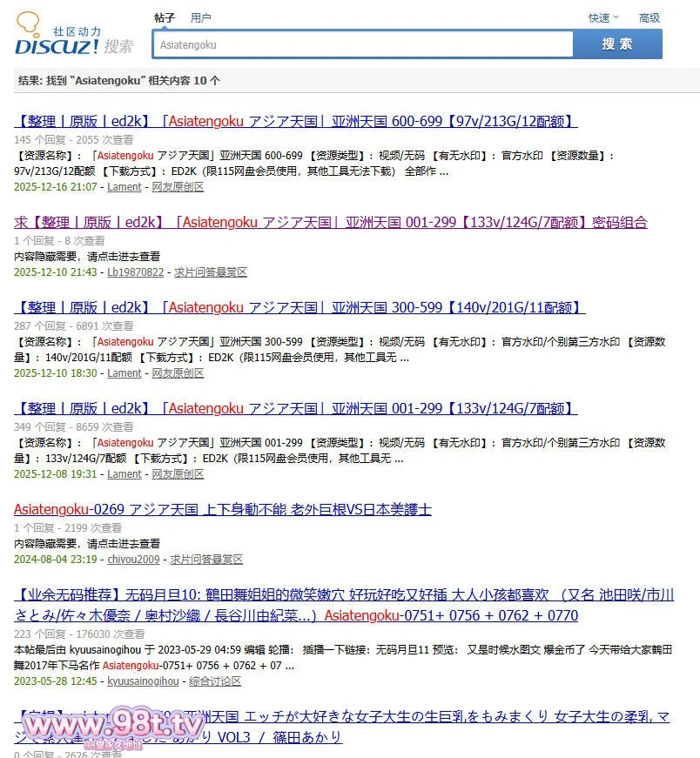Screen dimensions: 700x758
Task: Switch to the 帖子 tab
Action: tap(165, 17)
